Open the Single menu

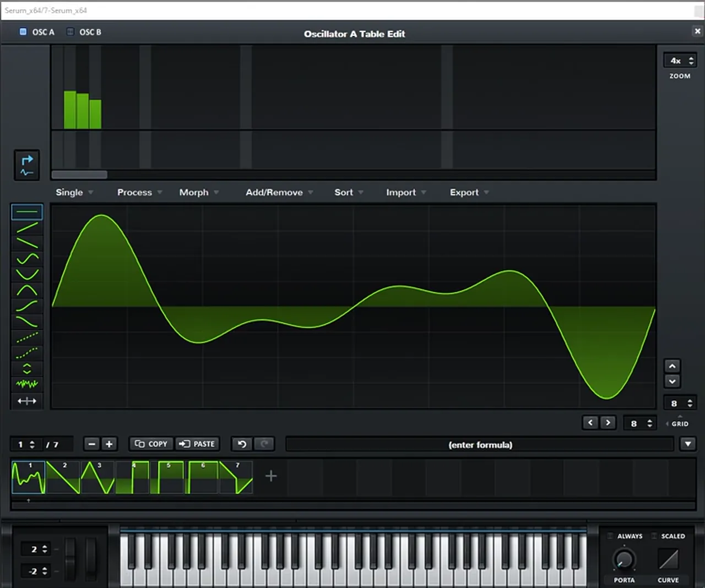(74, 192)
